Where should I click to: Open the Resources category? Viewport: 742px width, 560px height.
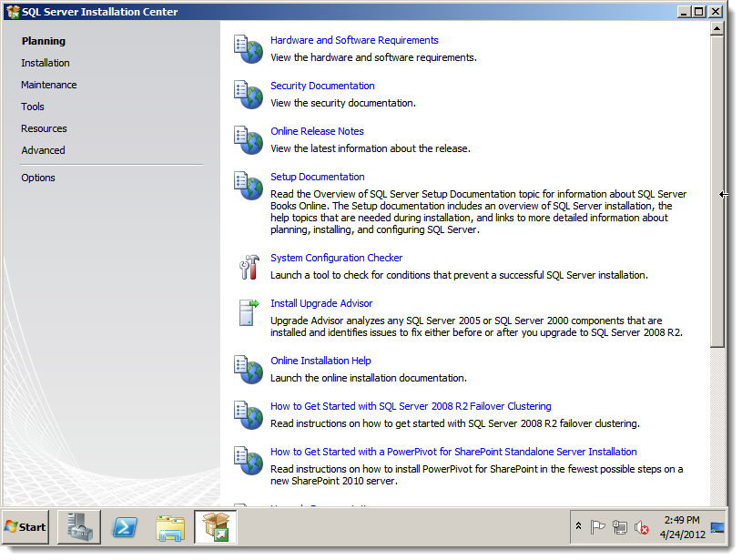44,128
